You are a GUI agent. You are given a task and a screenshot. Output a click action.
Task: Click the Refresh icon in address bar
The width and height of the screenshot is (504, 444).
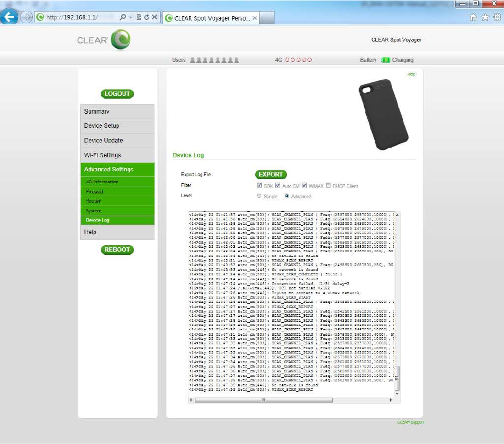click(x=146, y=17)
